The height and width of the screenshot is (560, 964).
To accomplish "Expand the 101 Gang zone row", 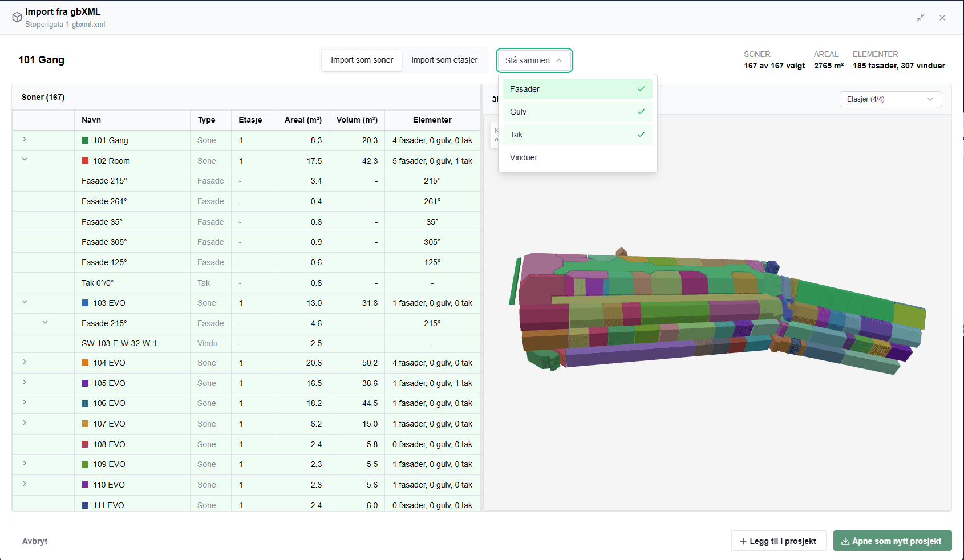I will point(25,139).
